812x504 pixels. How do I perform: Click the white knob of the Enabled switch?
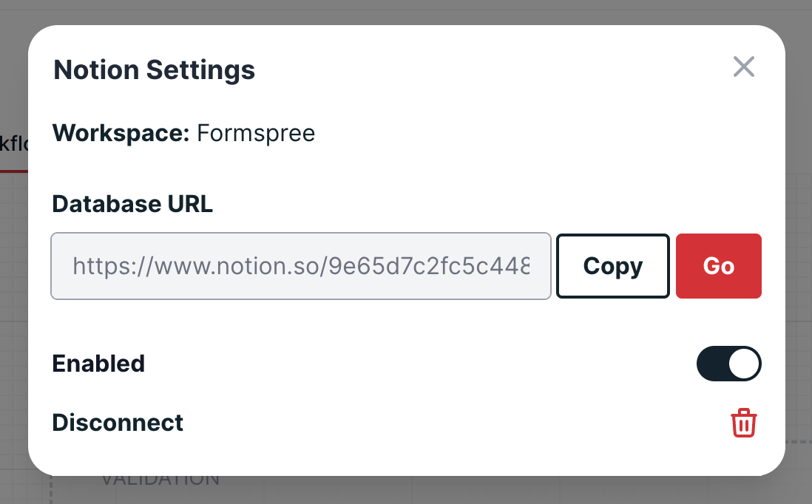(744, 364)
